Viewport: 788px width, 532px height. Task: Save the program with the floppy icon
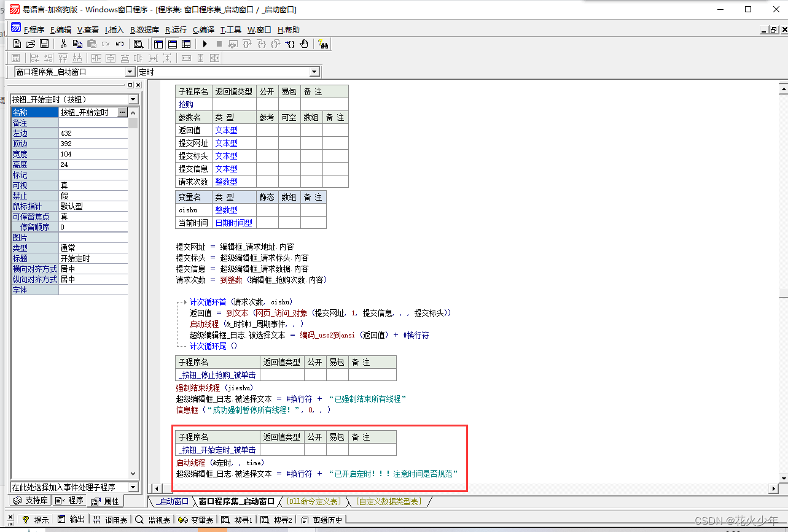[44, 44]
